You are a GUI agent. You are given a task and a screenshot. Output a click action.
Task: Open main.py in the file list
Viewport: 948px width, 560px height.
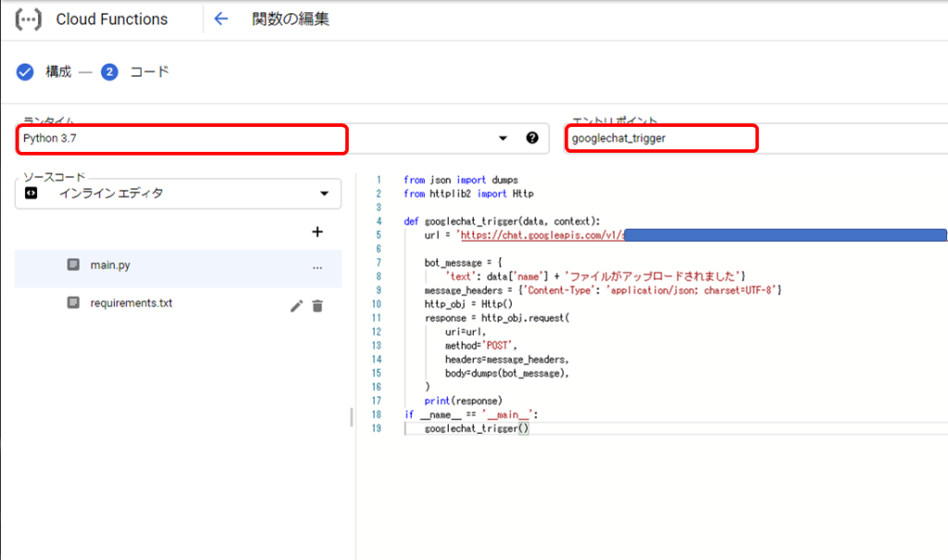179,268
